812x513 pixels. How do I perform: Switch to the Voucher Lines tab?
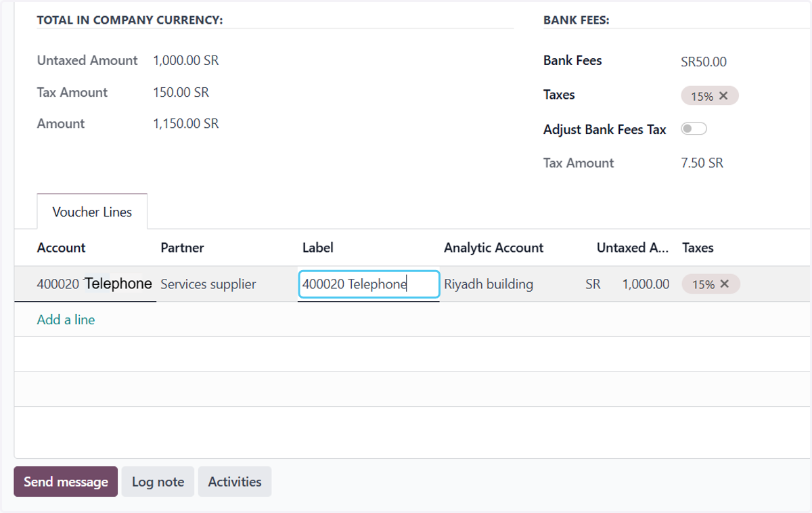pyautogui.click(x=92, y=212)
